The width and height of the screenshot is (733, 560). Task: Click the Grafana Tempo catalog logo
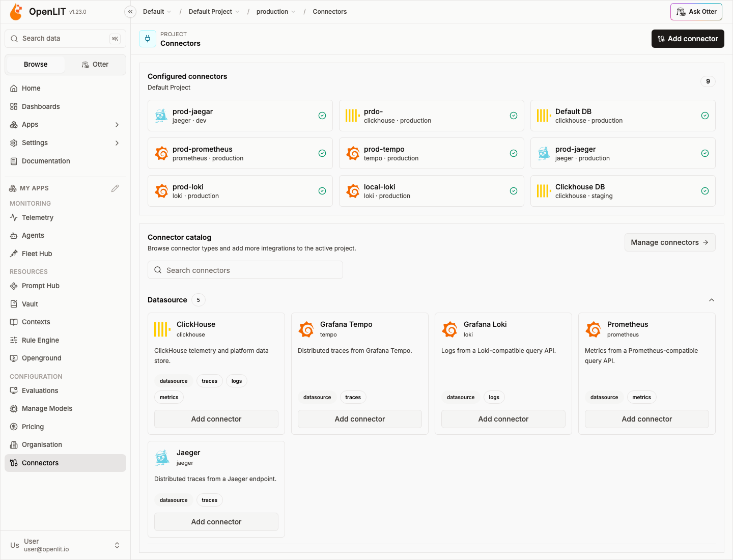click(x=306, y=329)
